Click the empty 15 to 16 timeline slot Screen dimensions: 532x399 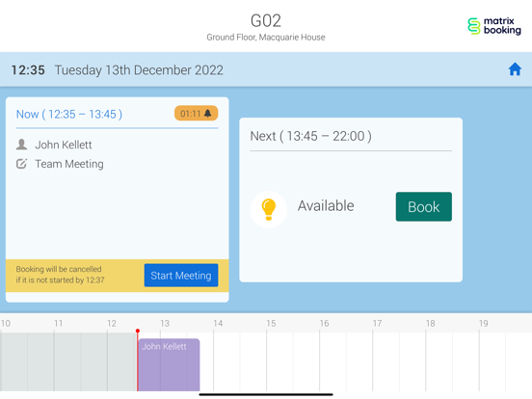(293, 361)
